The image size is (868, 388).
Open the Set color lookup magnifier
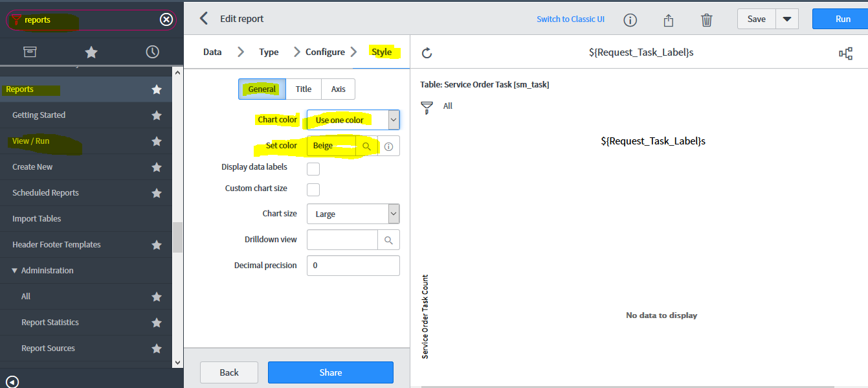coord(366,146)
